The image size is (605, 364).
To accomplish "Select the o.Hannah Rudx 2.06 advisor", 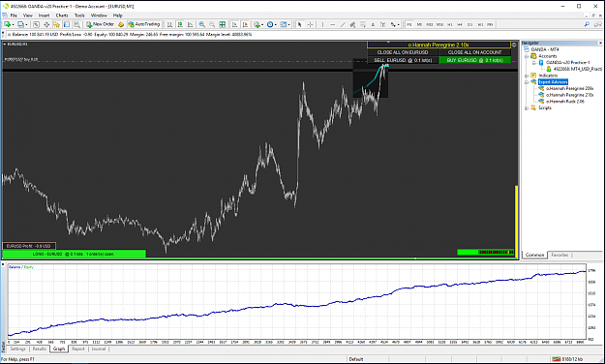I will (565, 102).
